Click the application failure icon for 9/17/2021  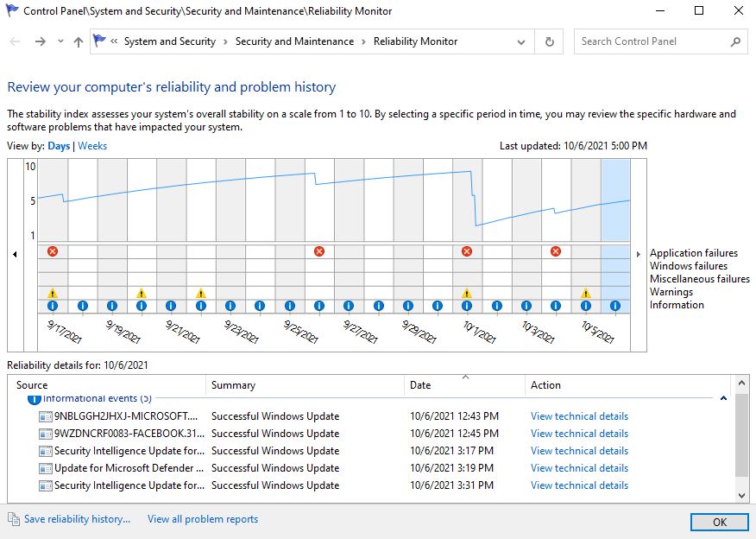pos(53,251)
